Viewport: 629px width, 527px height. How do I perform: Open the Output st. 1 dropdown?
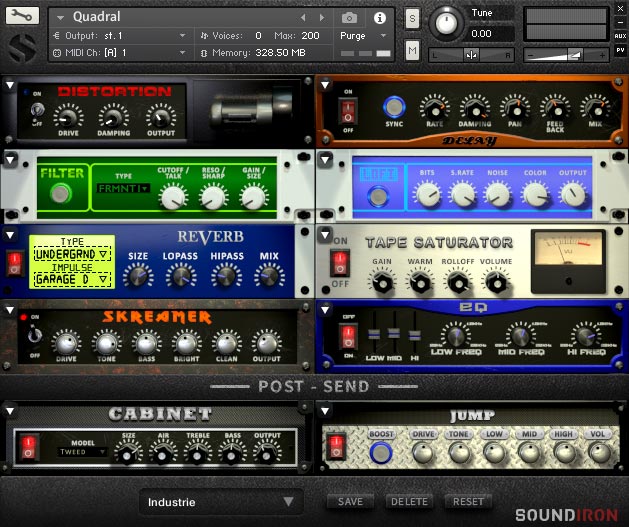119,36
